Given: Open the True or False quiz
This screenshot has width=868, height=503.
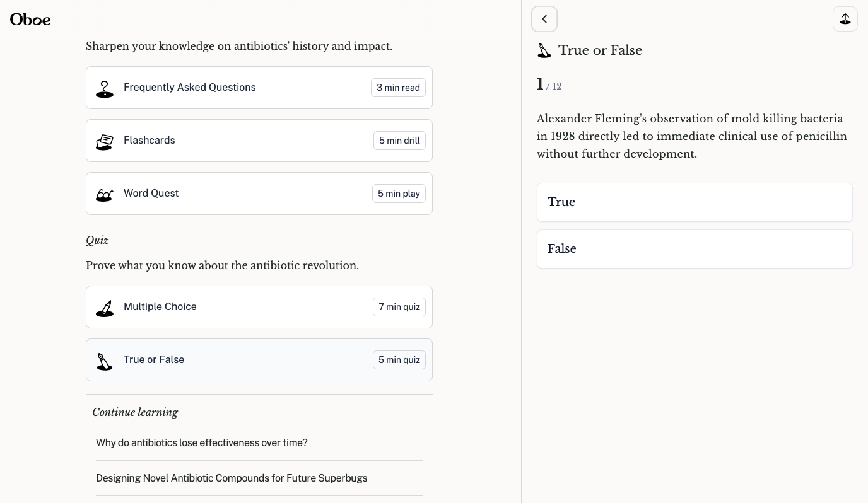Looking at the screenshot, I should tap(154, 360).
